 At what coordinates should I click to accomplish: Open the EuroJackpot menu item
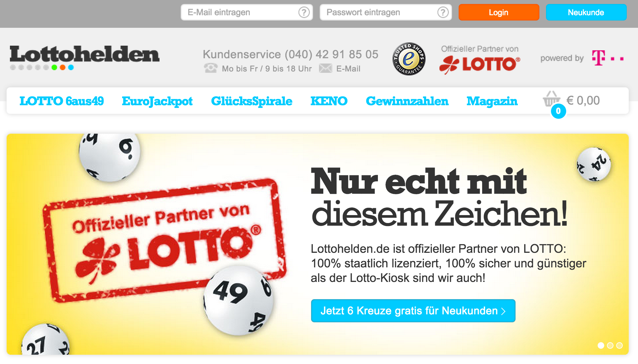[157, 101]
